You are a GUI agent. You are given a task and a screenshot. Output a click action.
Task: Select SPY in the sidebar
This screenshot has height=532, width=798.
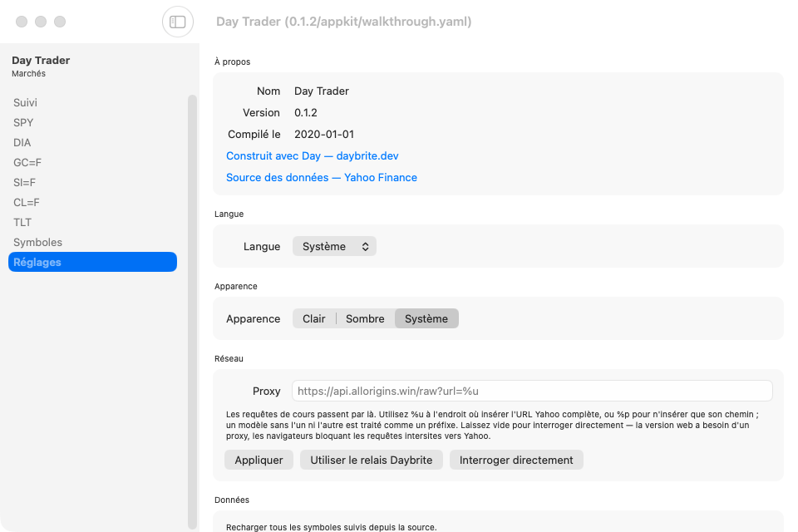click(92, 123)
